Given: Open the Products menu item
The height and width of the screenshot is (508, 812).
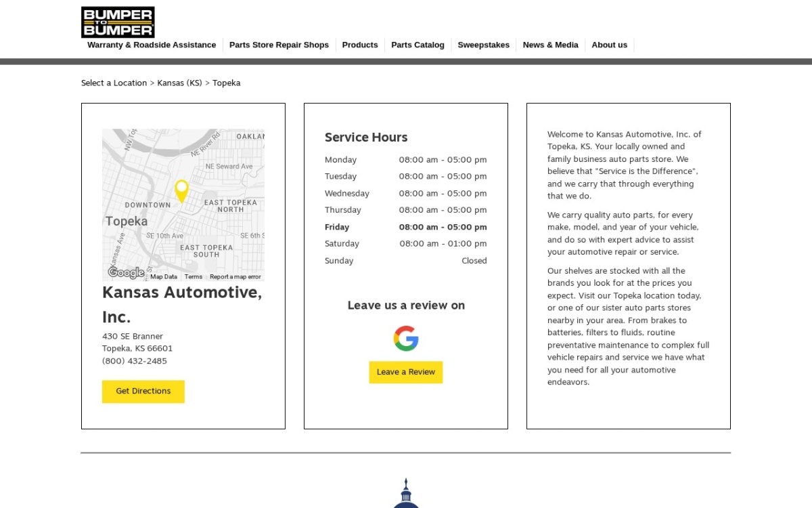Looking at the screenshot, I should click(360, 45).
